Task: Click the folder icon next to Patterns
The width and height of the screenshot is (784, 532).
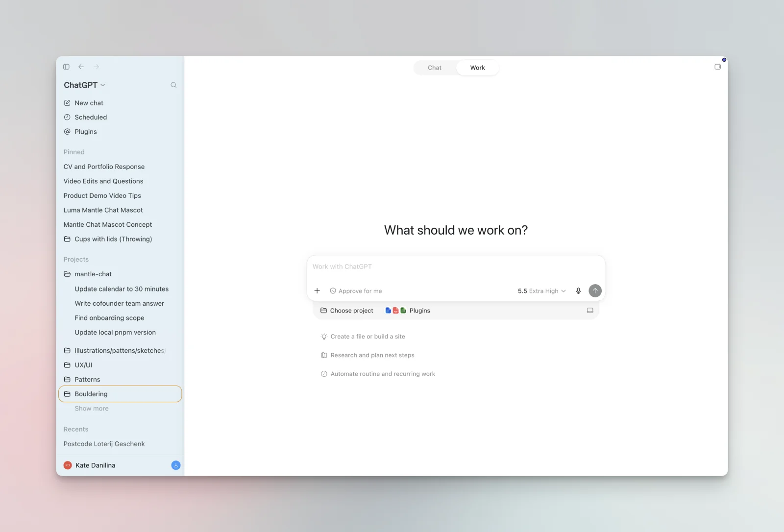Action: pyautogui.click(x=67, y=380)
